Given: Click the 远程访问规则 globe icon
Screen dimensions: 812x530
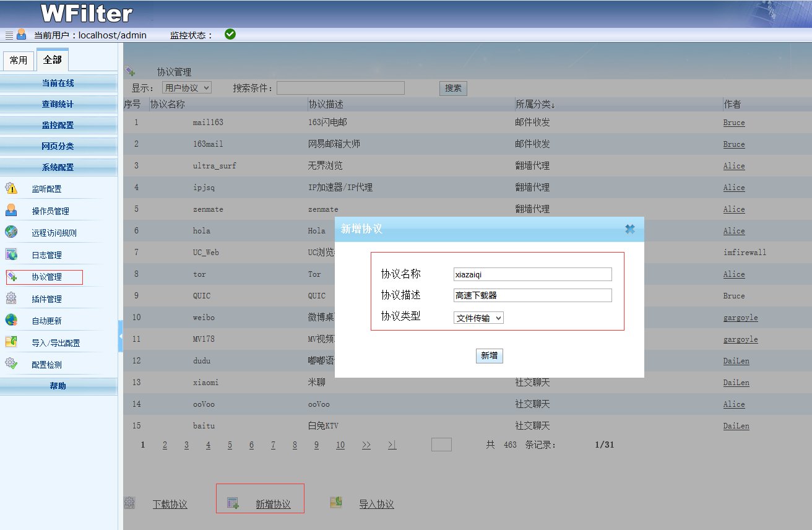Looking at the screenshot, I should 11,232.
